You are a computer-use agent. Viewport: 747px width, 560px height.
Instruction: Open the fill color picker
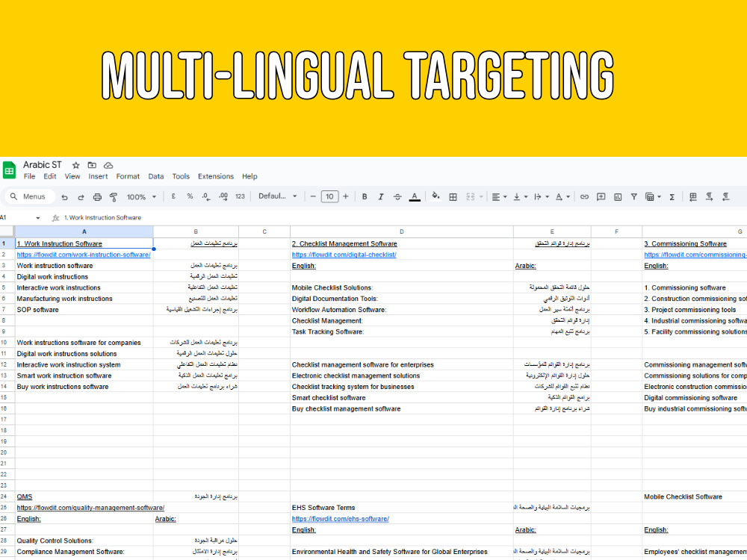click(x=436, y=196)
